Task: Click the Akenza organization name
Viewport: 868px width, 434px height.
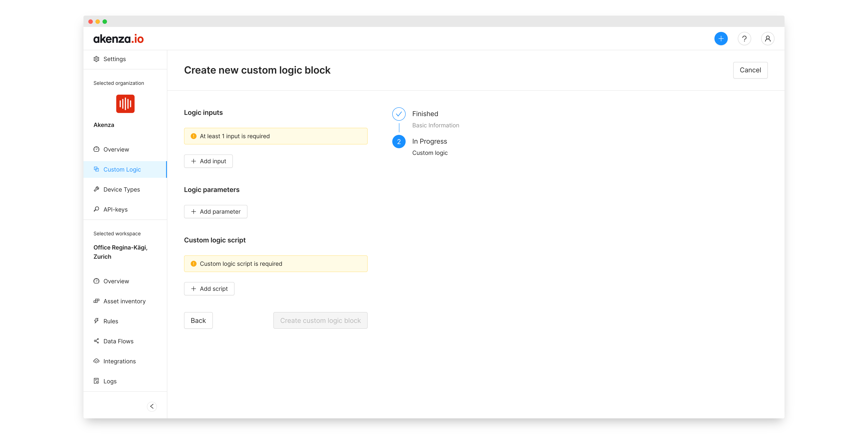Action: [104, 125]
